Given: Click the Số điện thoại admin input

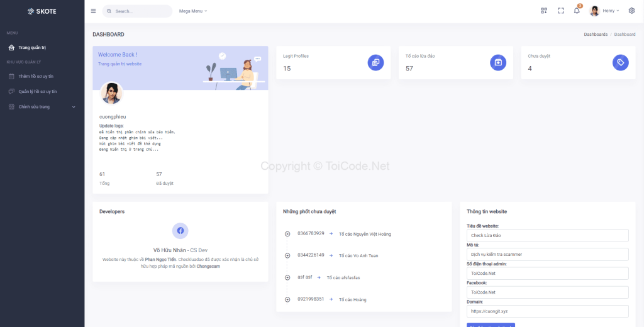Looking at the screenshot, I should tap(548, 273).
